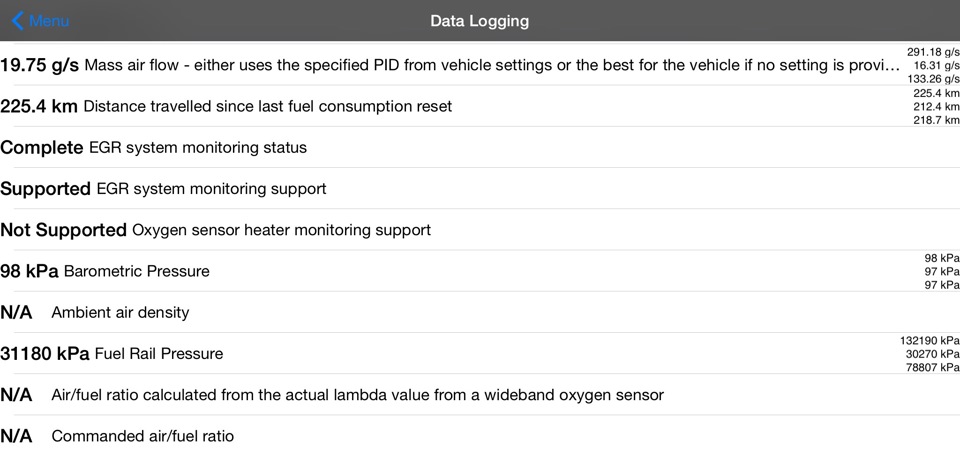This screenshot has height=455, width=960.
Task: Tap the Not Supported value
Action: point(64,230)
